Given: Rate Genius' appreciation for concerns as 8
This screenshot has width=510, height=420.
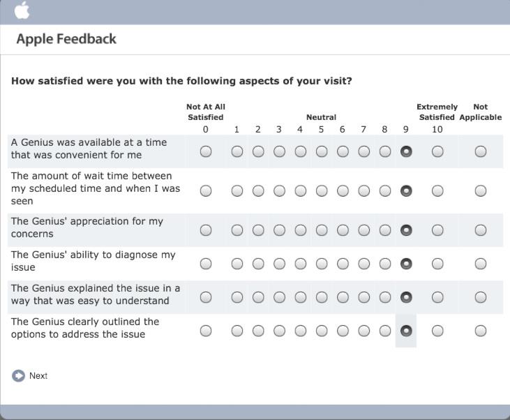Looking at the screenshot, I should [385, 230].
